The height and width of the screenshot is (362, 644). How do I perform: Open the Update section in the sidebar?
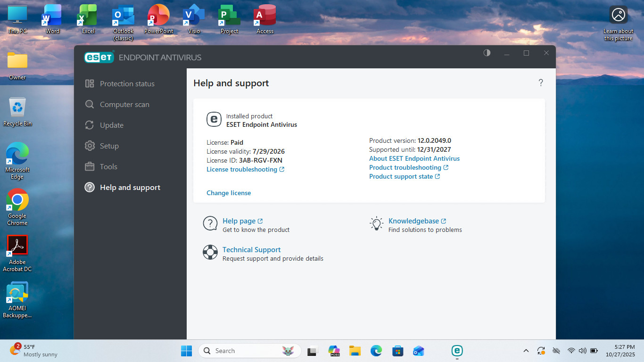pos(104,125)
